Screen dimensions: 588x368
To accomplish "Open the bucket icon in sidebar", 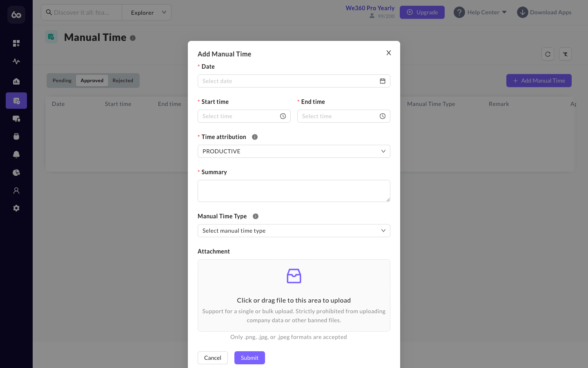I will pos(16,137).
